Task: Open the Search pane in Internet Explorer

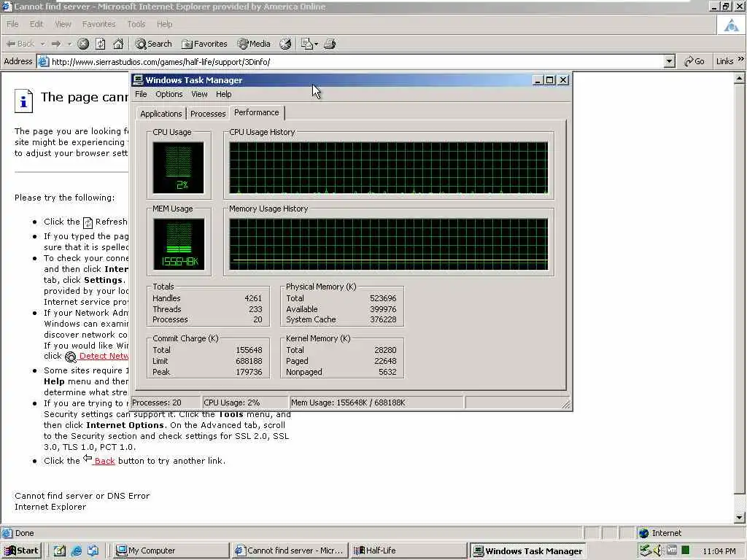Action: pyautogui.click(x=153, y=44)
